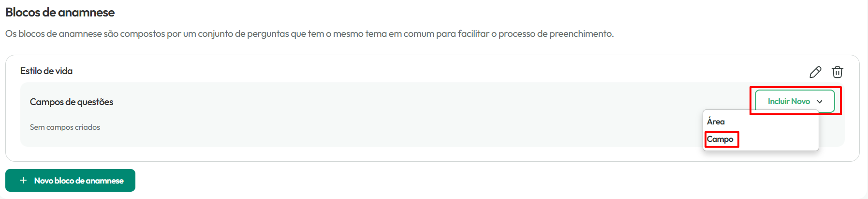Choose Campo from the dropdown menu
The image size is (868, 199).
tap(720, 139)
